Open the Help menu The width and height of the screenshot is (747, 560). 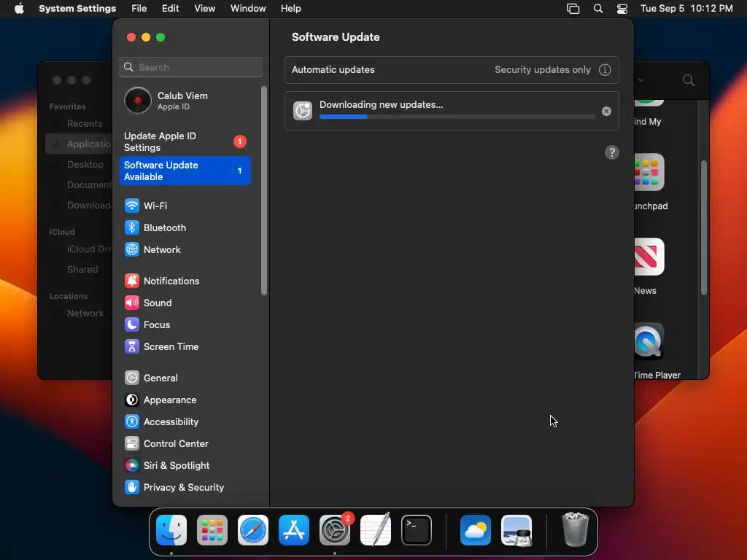coord(290,9)
